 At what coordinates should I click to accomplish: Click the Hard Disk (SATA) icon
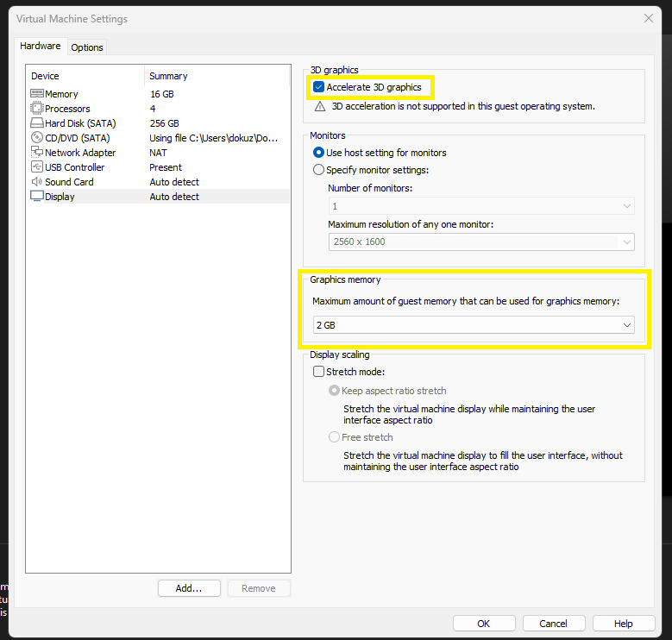point(37,123)
